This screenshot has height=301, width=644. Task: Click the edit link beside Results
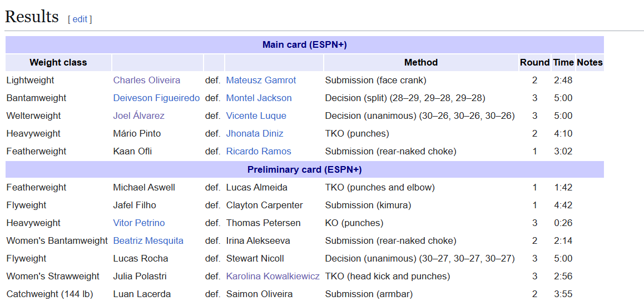coord(80,19)
